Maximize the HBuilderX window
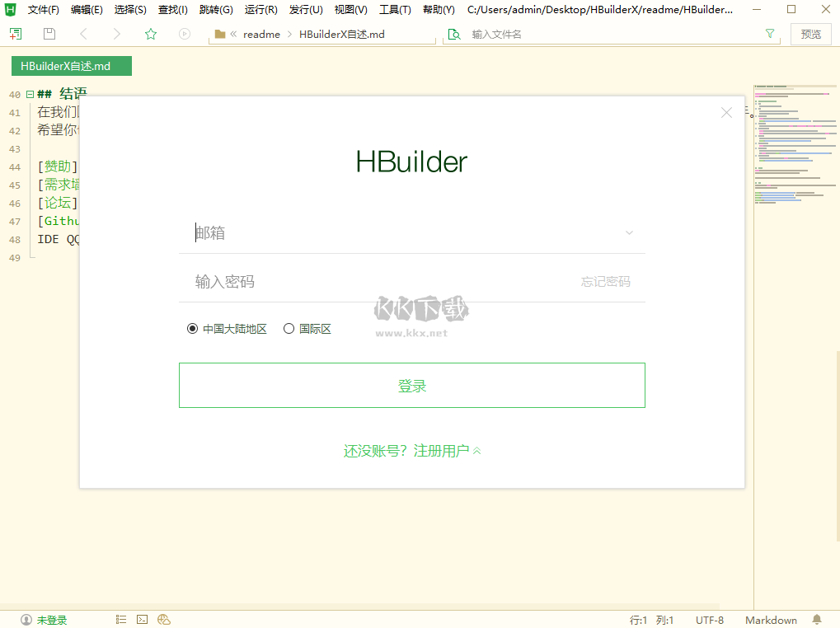Viewport: 840px width, 628px height. click(791, 10)
